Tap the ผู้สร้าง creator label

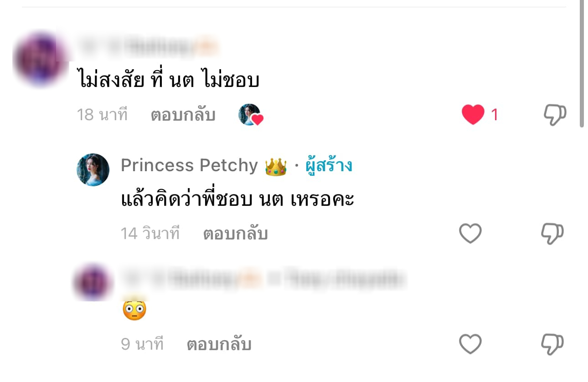tap(329, 166)
